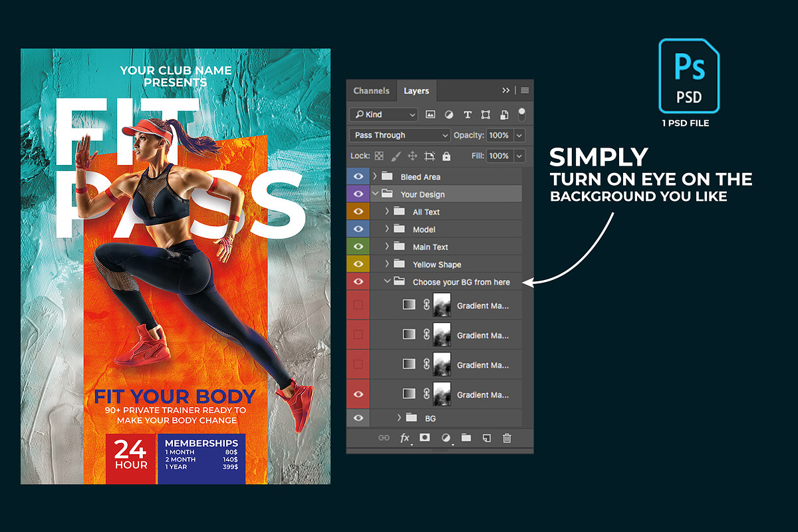Open the Opacity slider dropdown arrow

click(x=519, y=135)
